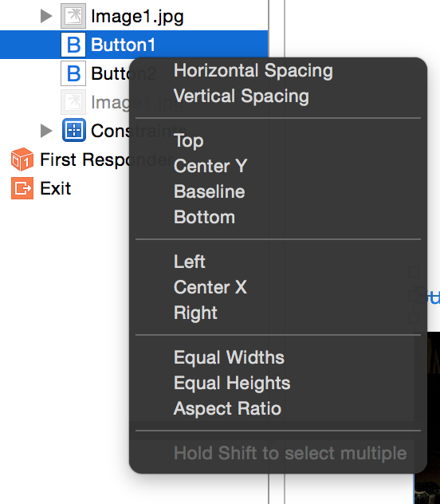The height and width of the screenshot is (504, 440).
Task: Add Equal Heights constraint
Action: pyautogui.click(x=232, y=383)
